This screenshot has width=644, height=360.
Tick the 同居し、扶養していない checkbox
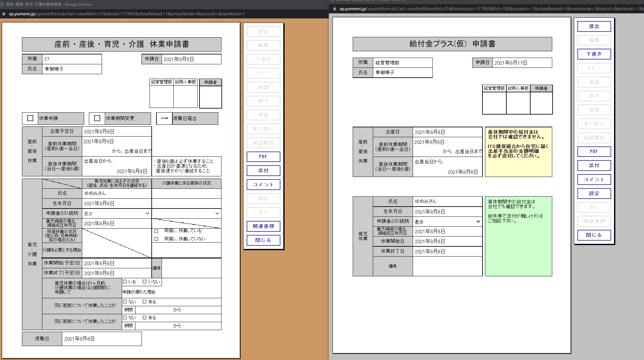(x=156, y=239)
